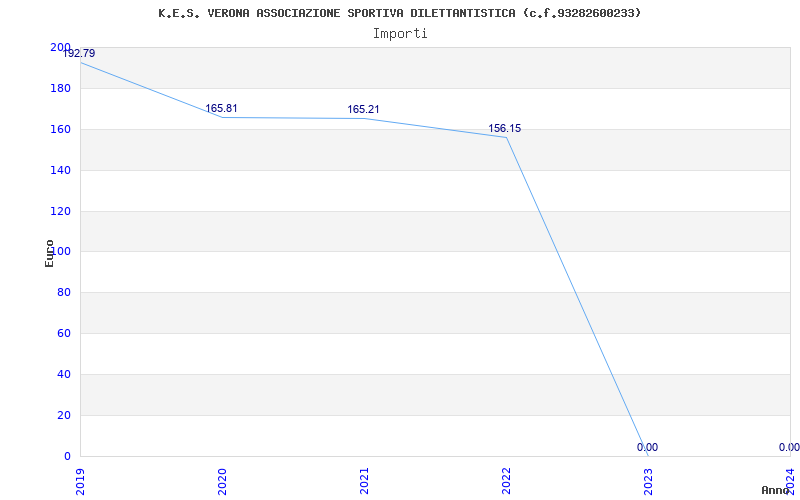Click the 180 y-axis tick label
Image resolution: width=800 pixels, height=500 pixels.
pyautogui.click(x=60, y=88)
